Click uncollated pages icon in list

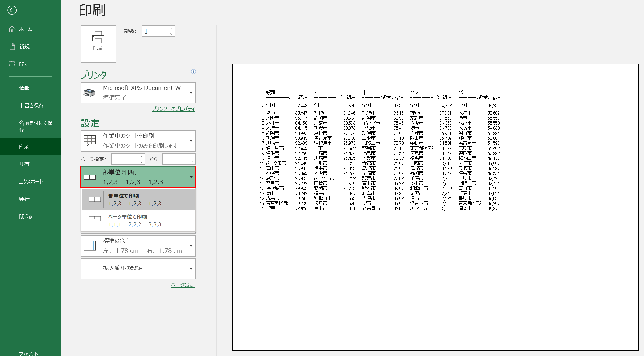tap(95, 220)
